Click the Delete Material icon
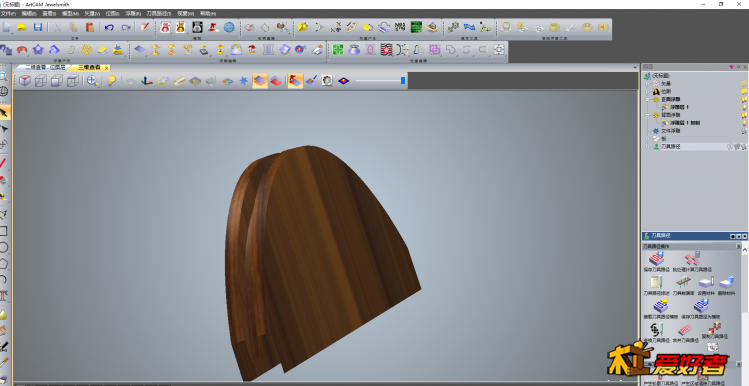Screen dimensions: 749x386 tap(726, 282)
